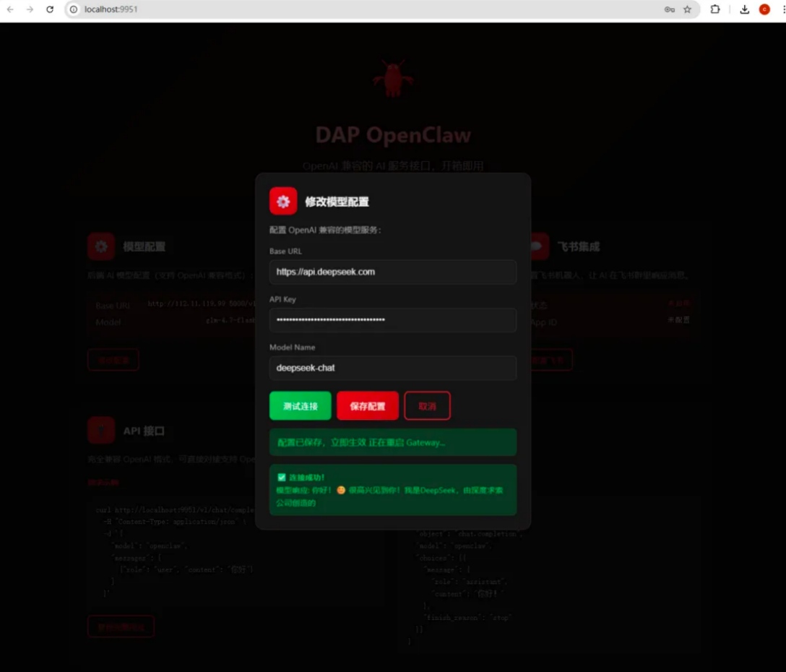Open the browser Extensions puzzle icon
This screenshot has width=786, height=672.
tap(715, 9)
